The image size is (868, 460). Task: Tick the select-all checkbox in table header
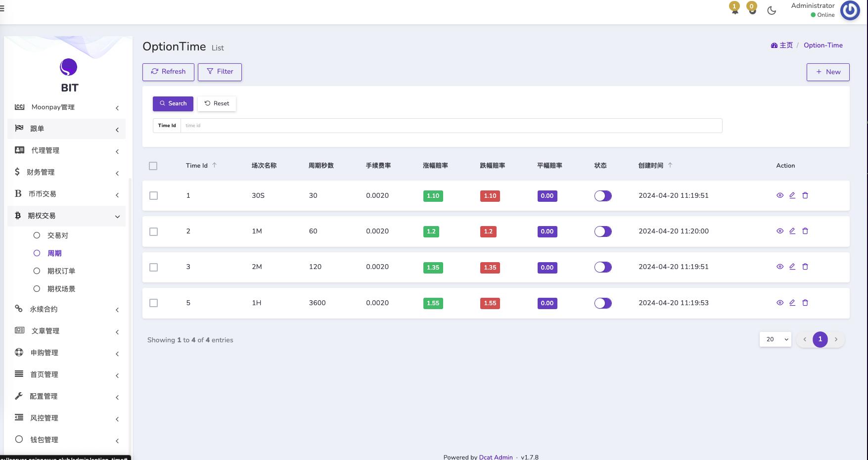[153, 166]
